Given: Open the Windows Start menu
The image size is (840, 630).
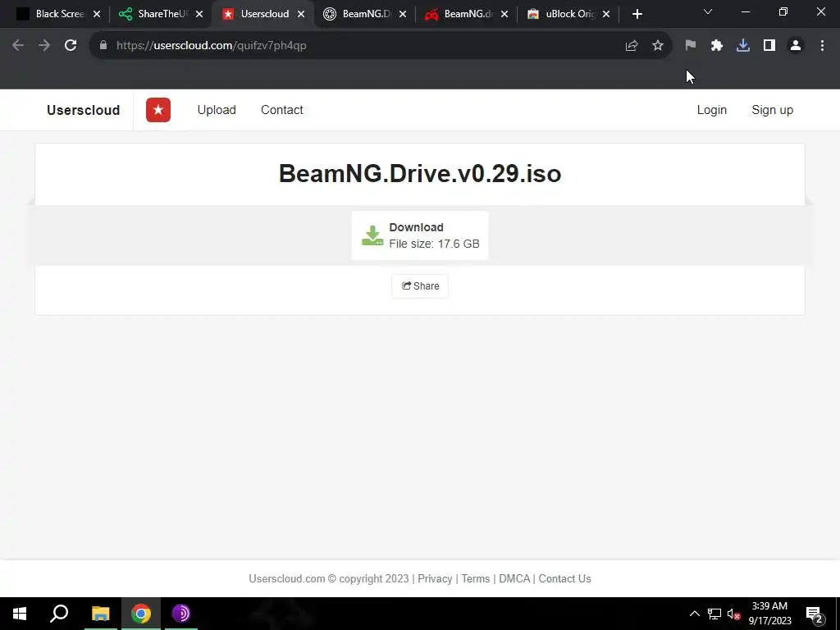Looking at the screenshot, I should 20,614.
